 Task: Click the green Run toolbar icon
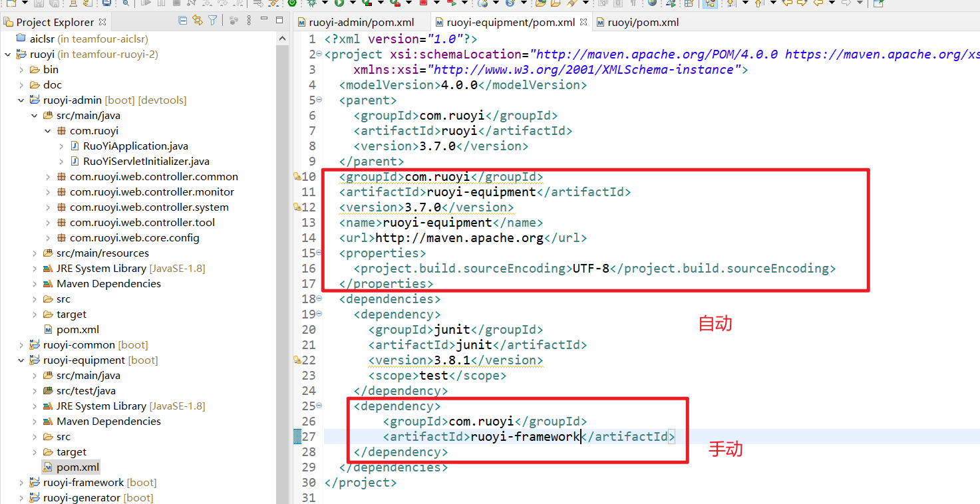coord(339,3)
